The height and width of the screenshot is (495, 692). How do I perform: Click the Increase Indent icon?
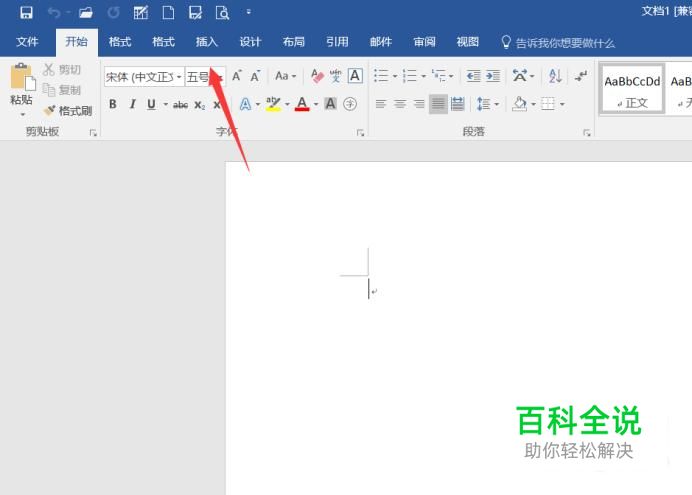493,76
